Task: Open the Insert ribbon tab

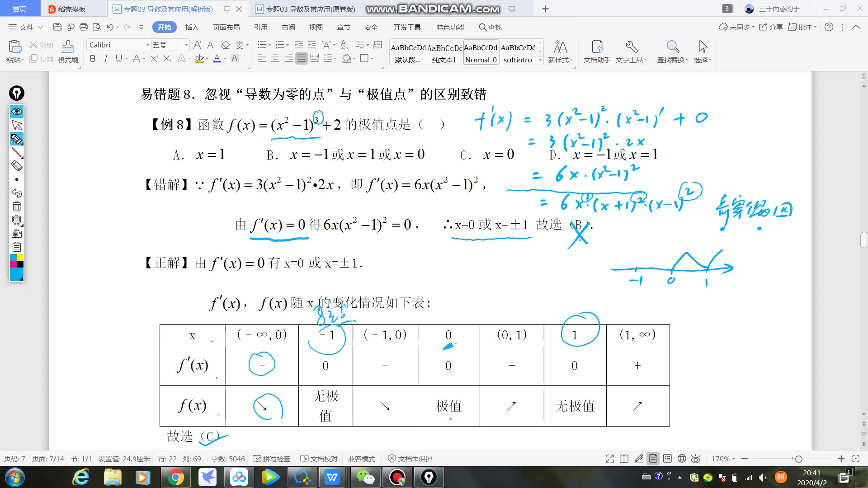Action: point(192,27)
